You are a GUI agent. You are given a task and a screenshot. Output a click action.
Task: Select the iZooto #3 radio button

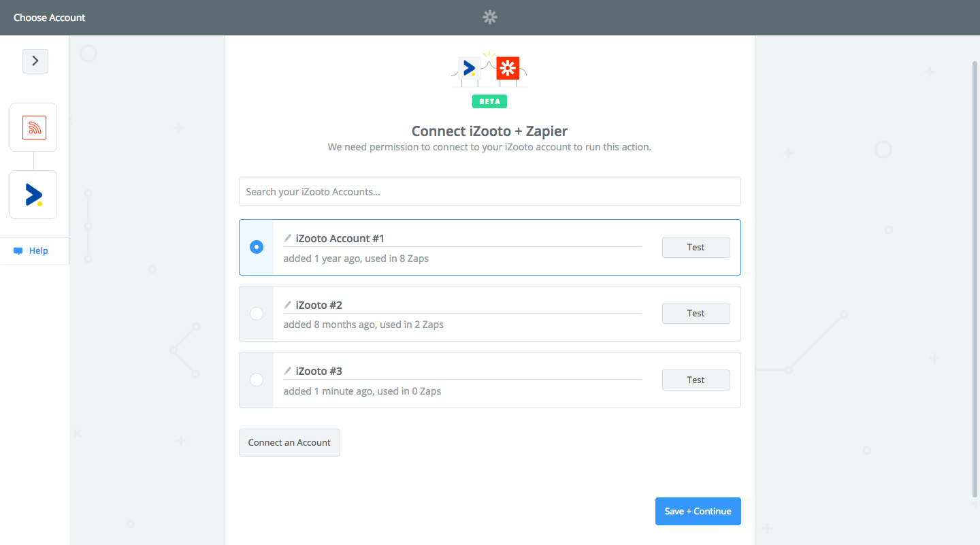257,380
